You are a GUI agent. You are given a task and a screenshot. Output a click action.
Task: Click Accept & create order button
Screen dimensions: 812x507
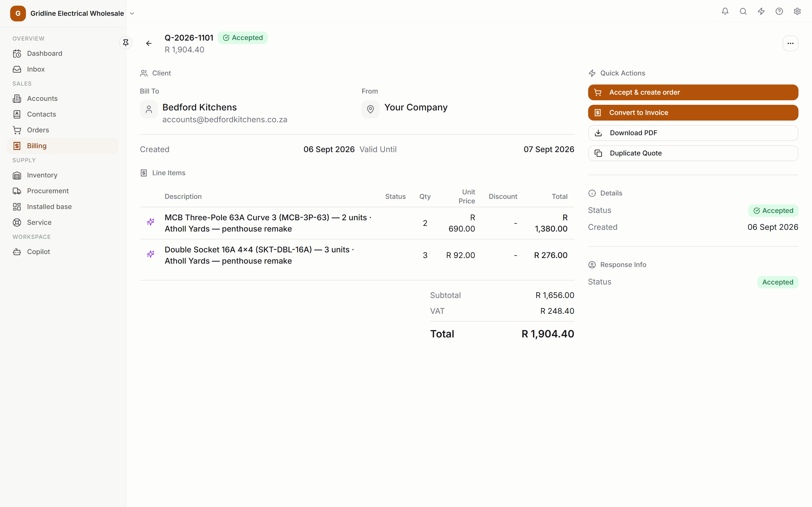(693, 92)
